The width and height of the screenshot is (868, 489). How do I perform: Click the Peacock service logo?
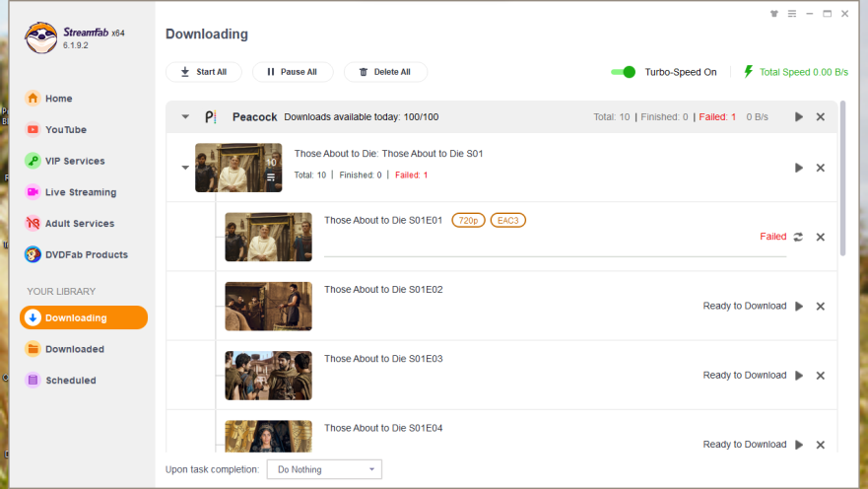pyautogui.click(x=211, y=117)
